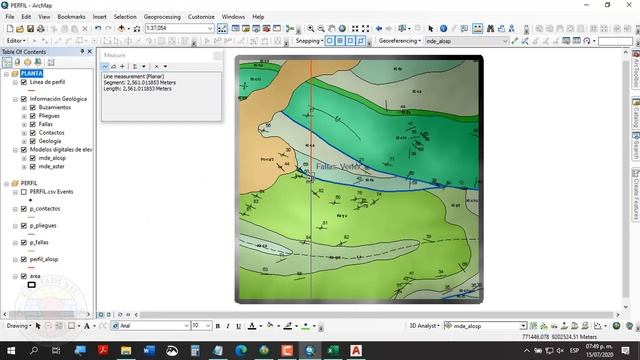Choose the Select Elements arrow tool

[431, 29]
